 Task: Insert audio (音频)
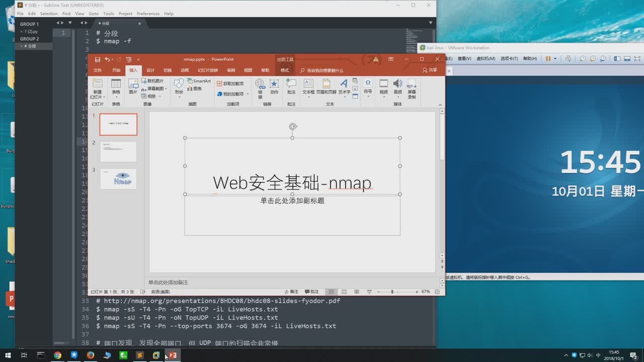click(397, 88)
